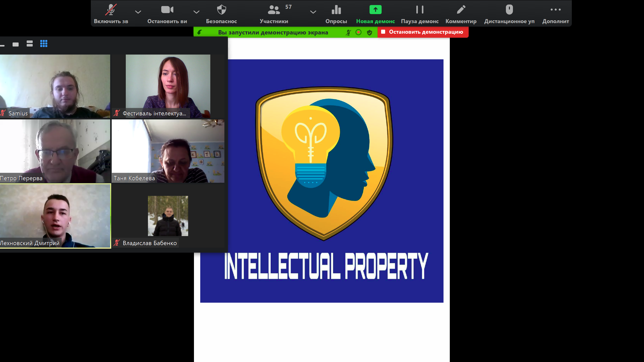The height and width of the screenshot is (362, 644).
Task: Select Петро Перерва video tile
Action: [55, 151]
